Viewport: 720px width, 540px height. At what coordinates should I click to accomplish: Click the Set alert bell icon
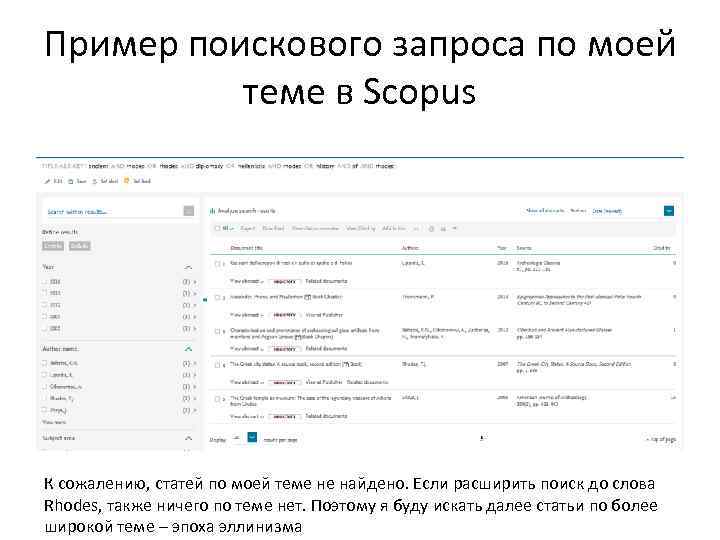[95, 181]
